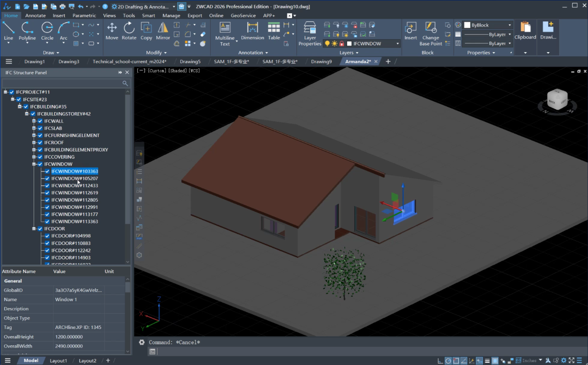This screenshot has width=588, height=365.
Task: Click the Insert block icon
Action: [x=410, y=30]
